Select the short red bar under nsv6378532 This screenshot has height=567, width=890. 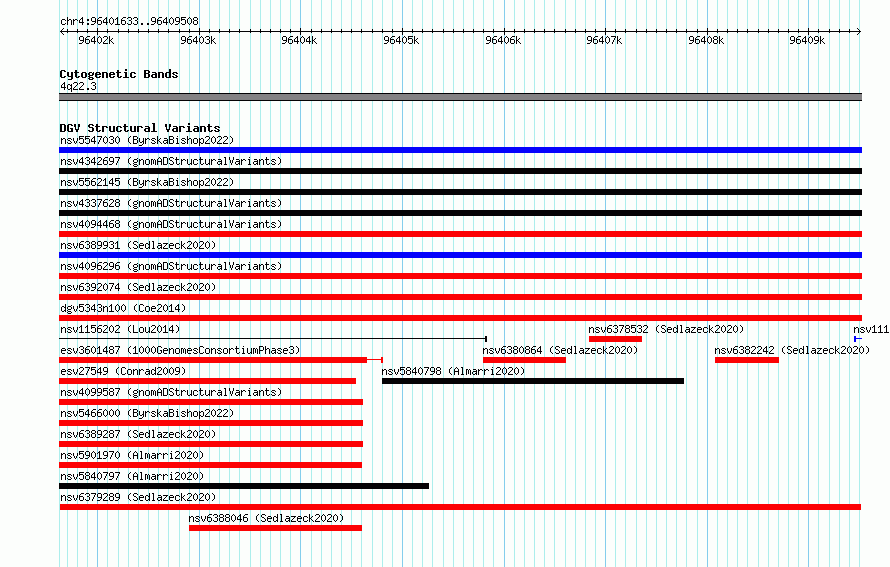pos(615,339)
